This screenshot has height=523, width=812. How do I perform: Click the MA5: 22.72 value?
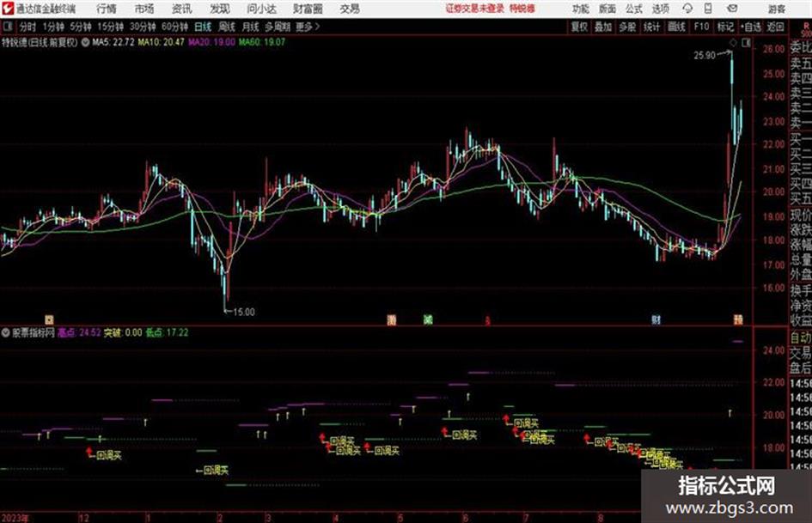[113, 42]
